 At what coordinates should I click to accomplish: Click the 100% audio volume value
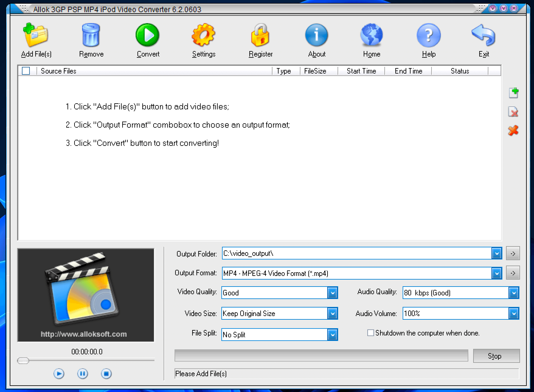point(412,313)
